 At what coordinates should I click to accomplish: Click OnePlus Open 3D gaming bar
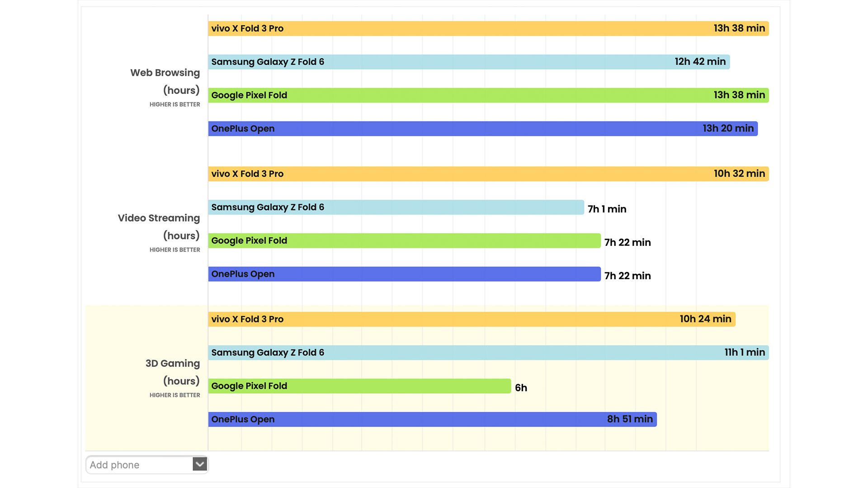tap(432, 420)
